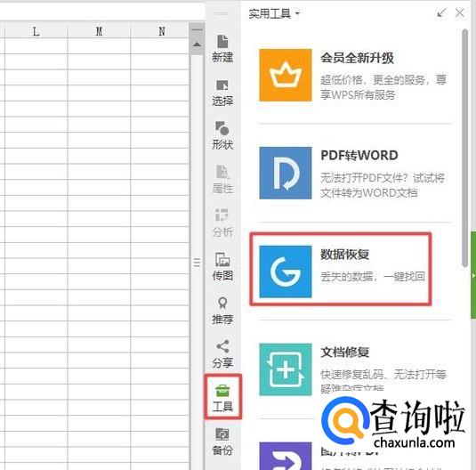Open the 传图 sidebar tool
Viewport: 476px width, 470px height.
point(222,266)
